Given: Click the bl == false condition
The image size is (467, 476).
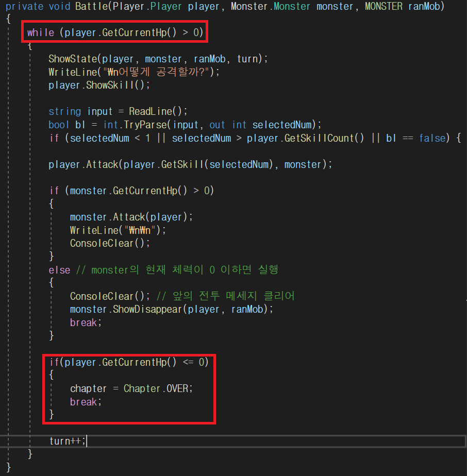Looking at the screenshot, I should pyautogui.click(x=415, y=138).
